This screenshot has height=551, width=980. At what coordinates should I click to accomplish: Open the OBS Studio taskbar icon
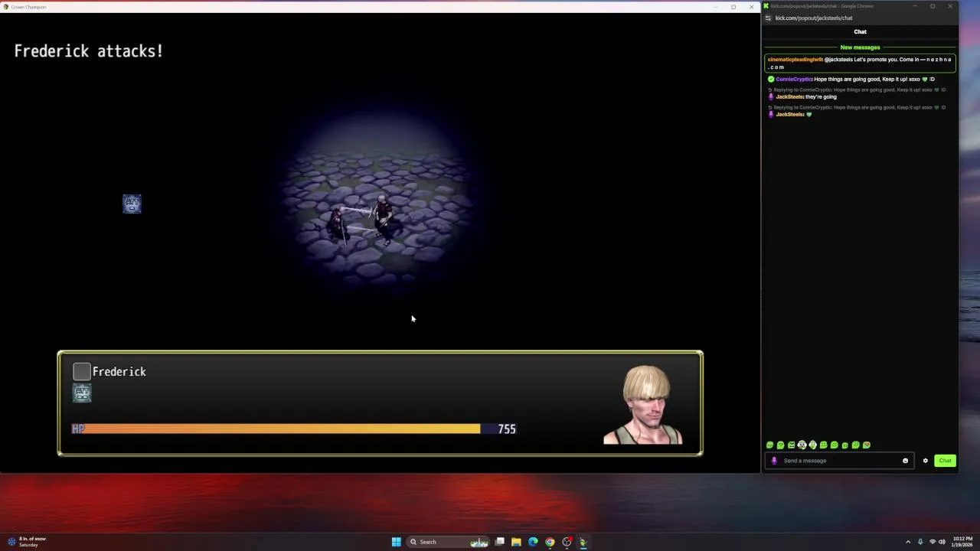click(567, 542)
